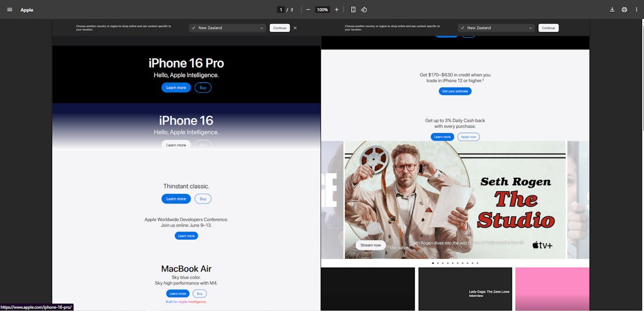644x311 pixels.
Task: Toggle fit to page view
Action: coord(353,10)
